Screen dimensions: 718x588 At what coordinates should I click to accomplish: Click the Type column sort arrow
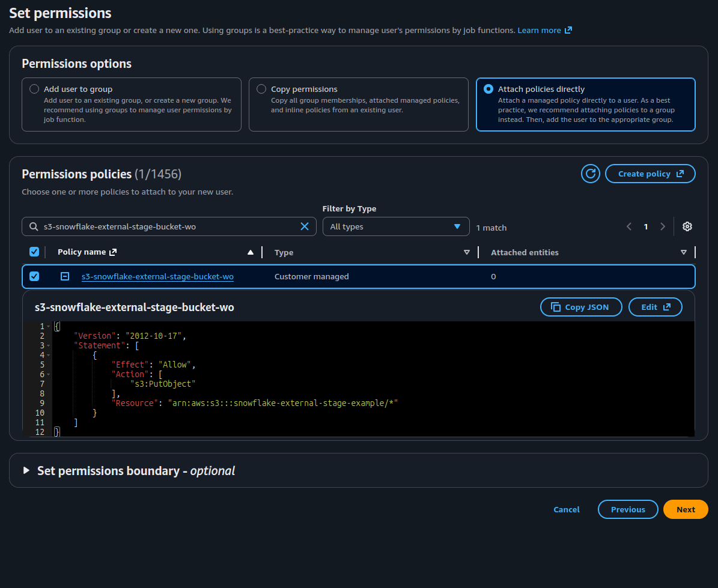[x=467, y=253]
